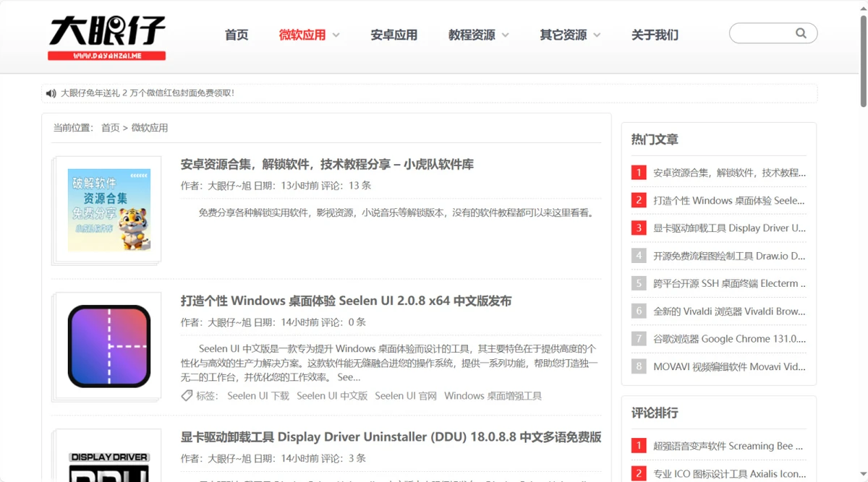Select the Seelen UI 中文版 tag
The image size is (868, 482).
click(332, 395)
